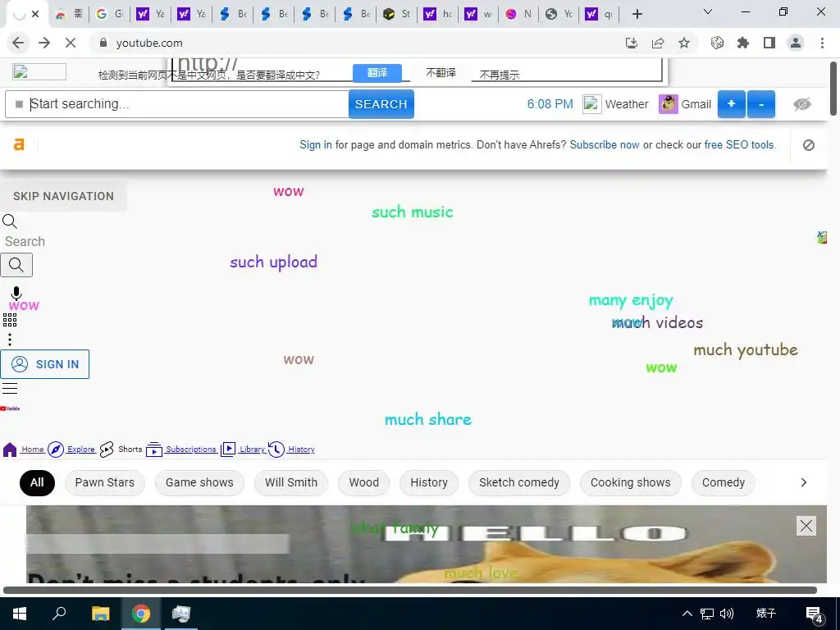This screenshot has width=840, height=630.
Task: Open Explore in the navigation
Action: click(71, 449)
